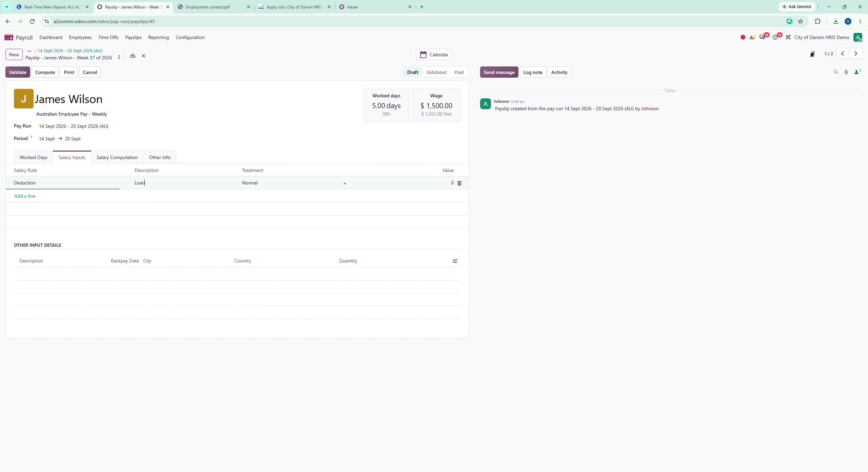868x472 pixels.
Task: Reload the browser page
Action: 32,21
